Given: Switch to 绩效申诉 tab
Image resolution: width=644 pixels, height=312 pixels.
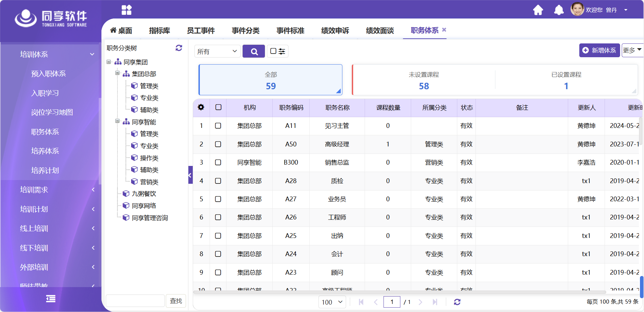Looking at the screenshot, I should [335, 31].
